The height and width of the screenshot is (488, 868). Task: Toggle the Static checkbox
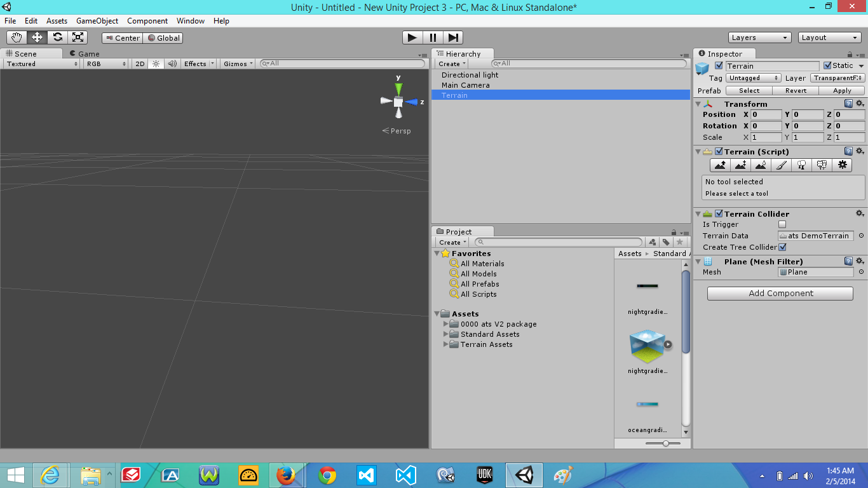(827, 65)
